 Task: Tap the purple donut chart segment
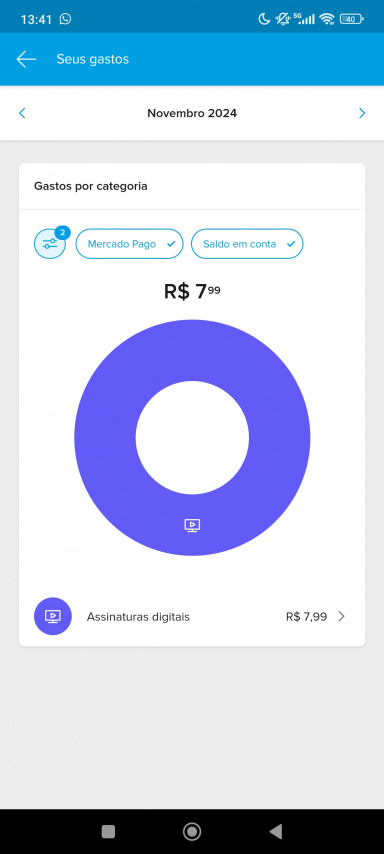tap(109, 436)
